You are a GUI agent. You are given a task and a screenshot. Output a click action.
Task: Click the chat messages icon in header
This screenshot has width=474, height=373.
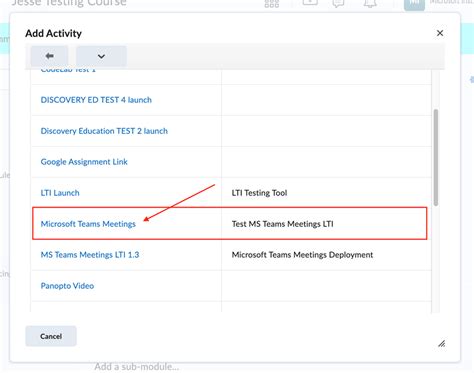(338, 3)
